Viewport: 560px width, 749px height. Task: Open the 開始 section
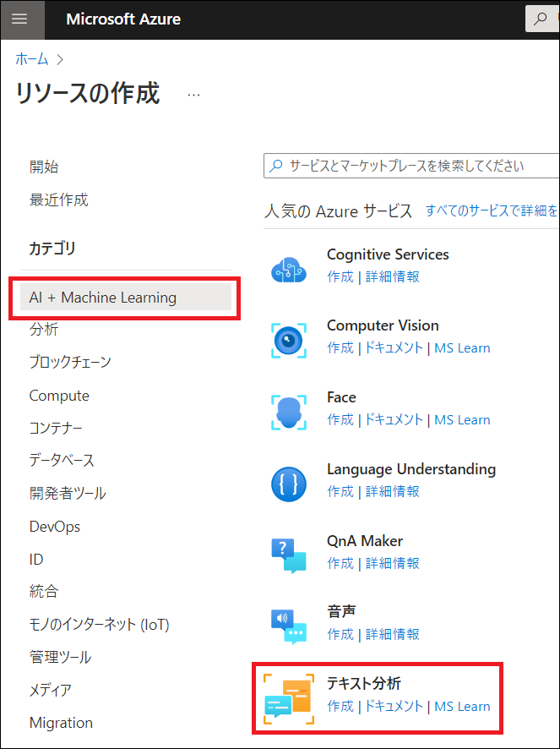[x=44, y=167]
